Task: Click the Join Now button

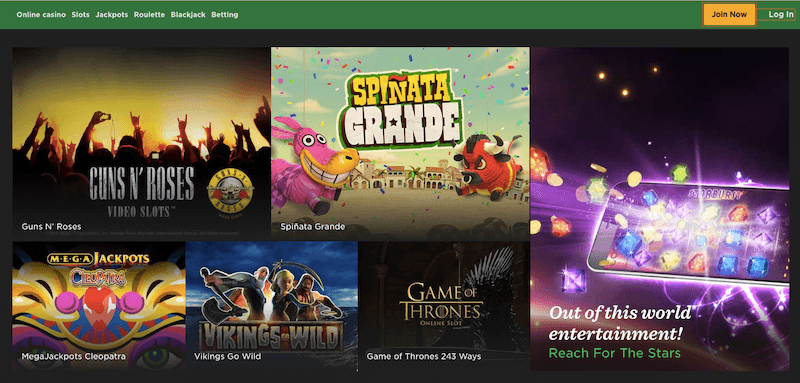Action: tap(729, 14)
